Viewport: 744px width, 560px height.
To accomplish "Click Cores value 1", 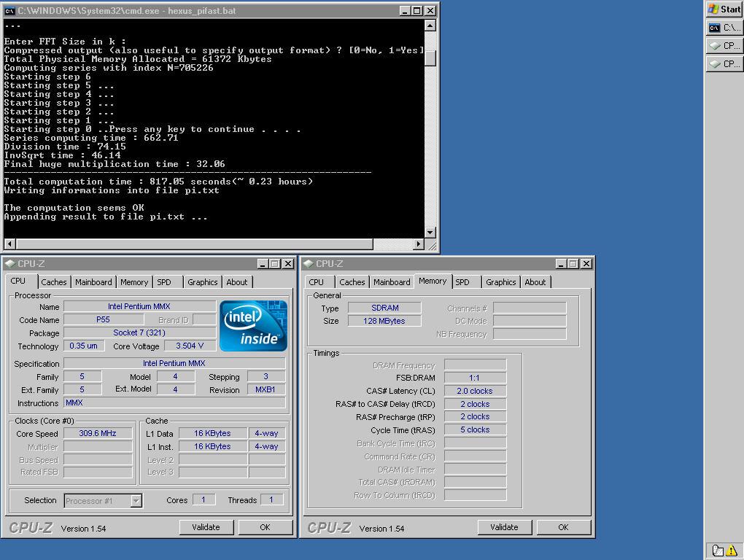I will click(x=204, y=499).
